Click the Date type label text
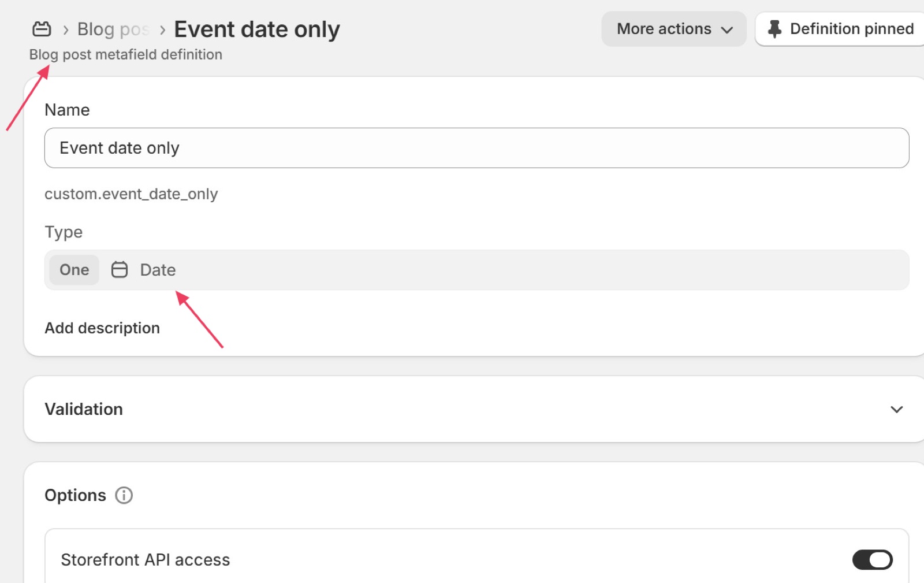The height and width of the screenshot is (583, 924). [158, 270]
